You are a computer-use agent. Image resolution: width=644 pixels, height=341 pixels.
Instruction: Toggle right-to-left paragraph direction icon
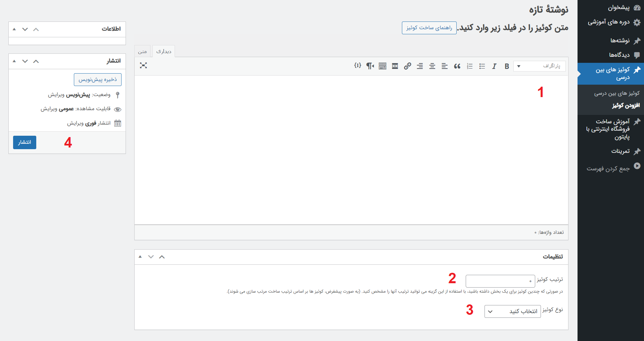370,66
